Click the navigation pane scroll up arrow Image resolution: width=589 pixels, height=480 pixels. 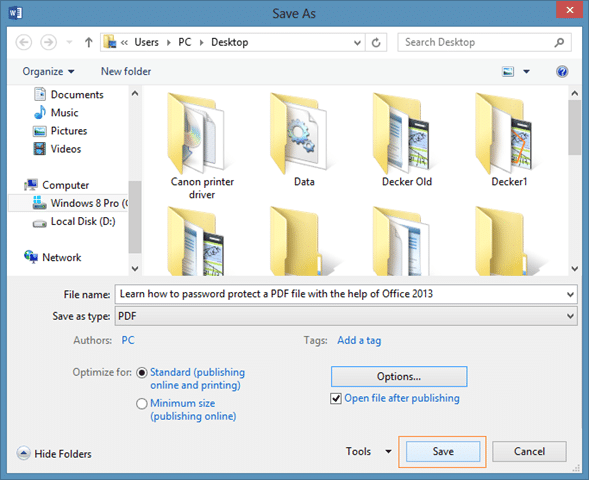[135, 93]
